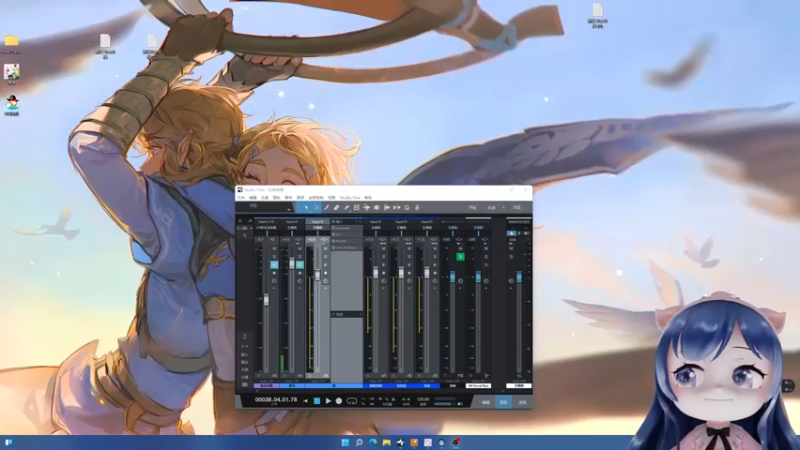Select the Mute tool square icon
Viewport: 800px width, 450px height.
(357, 208)
